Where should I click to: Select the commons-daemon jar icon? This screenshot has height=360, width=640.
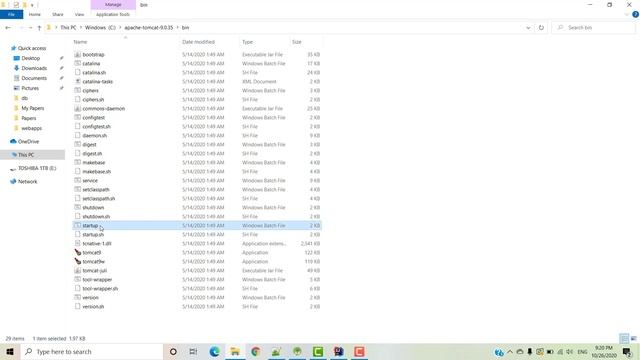(78, 108)
